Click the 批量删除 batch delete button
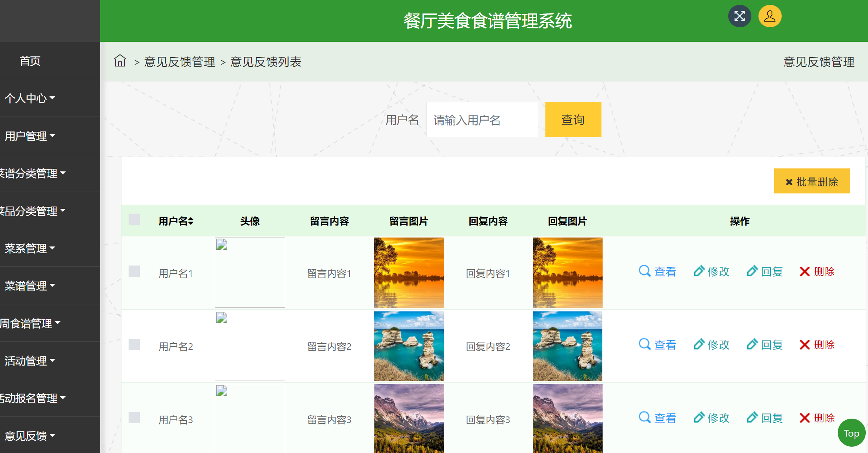Screen dimensions: 868x453 pos(812,181)
